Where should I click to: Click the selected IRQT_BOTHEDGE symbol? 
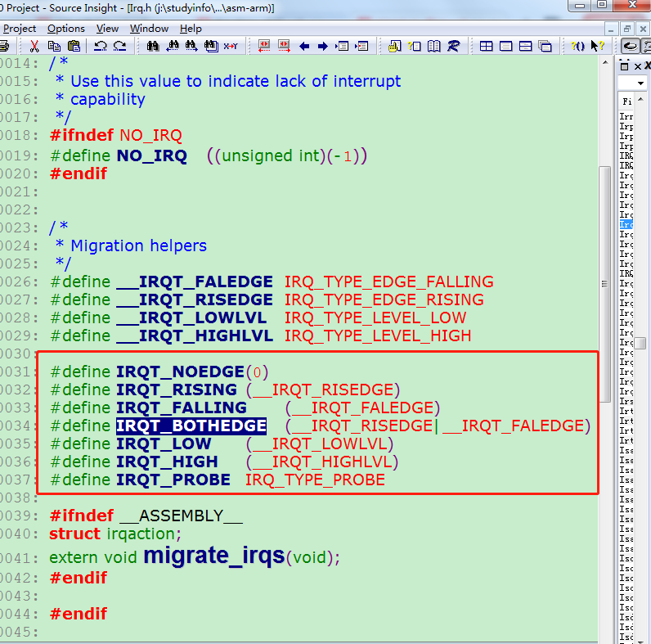pos(191,426)
